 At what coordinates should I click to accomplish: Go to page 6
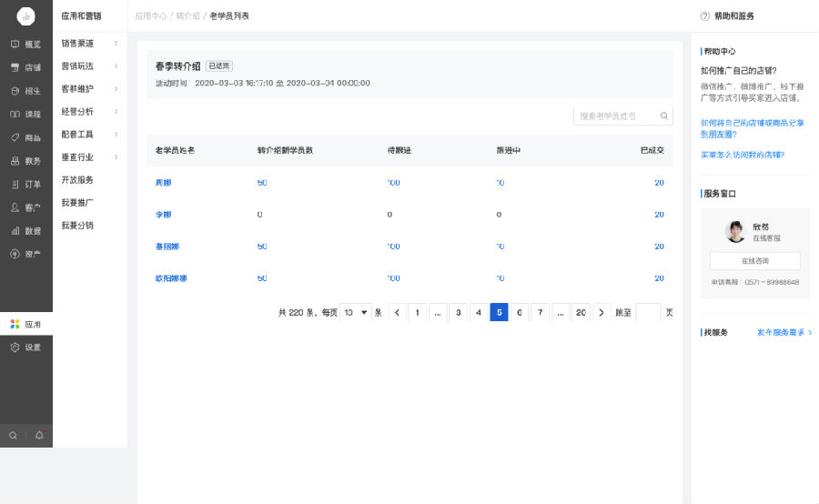click(520, 312)
